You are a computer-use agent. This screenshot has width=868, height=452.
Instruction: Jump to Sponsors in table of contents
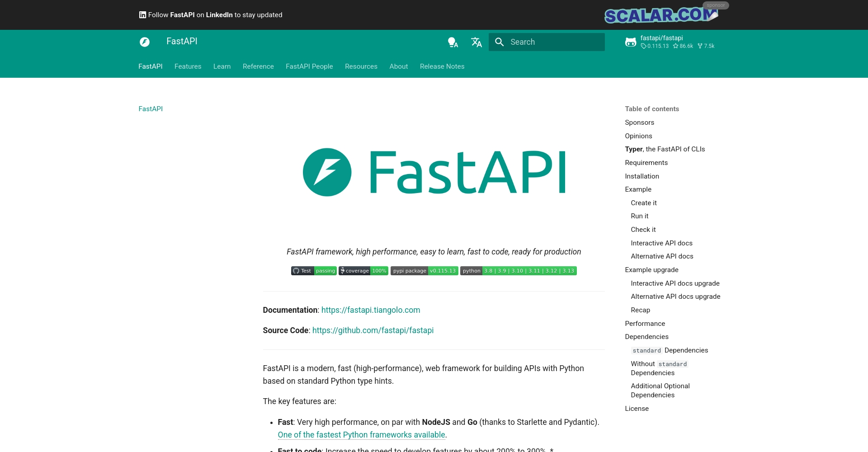639,122
